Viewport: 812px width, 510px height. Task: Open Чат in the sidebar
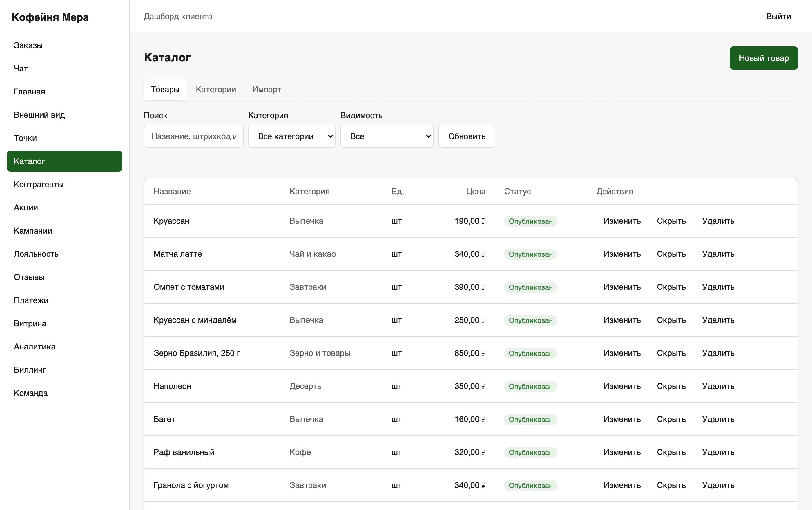[64, 68]
